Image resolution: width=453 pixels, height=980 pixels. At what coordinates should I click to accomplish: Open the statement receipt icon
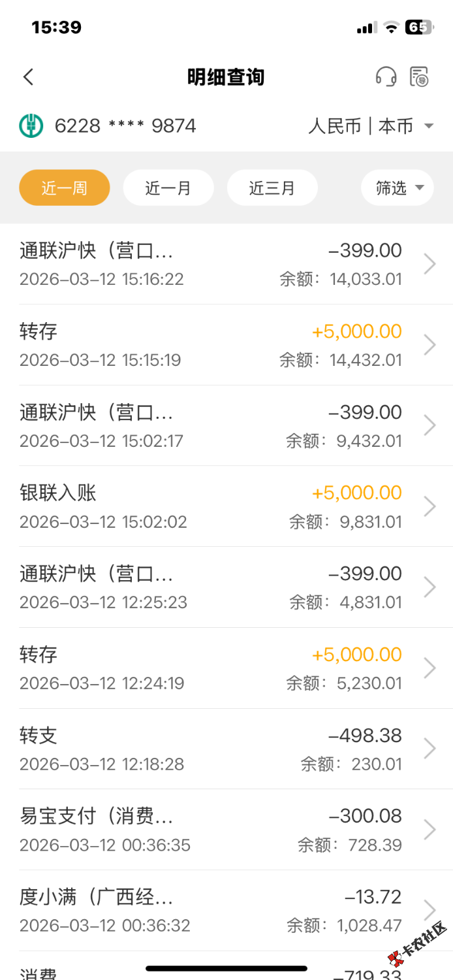coord(419,77)
